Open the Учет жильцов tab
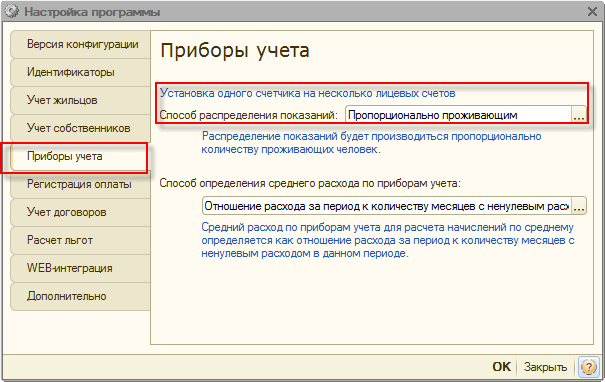This screenshot has height=382, width=605. tap(80, 100)
